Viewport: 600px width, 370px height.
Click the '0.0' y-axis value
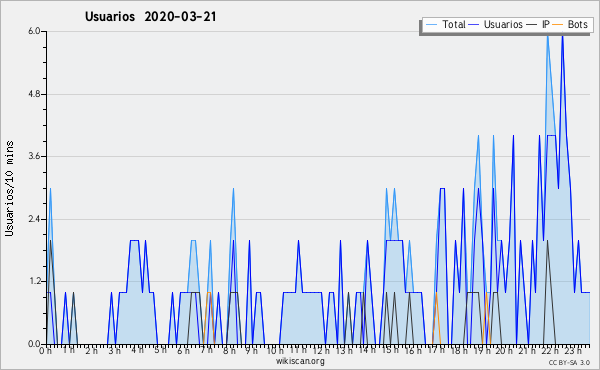(x=35, y=344)
